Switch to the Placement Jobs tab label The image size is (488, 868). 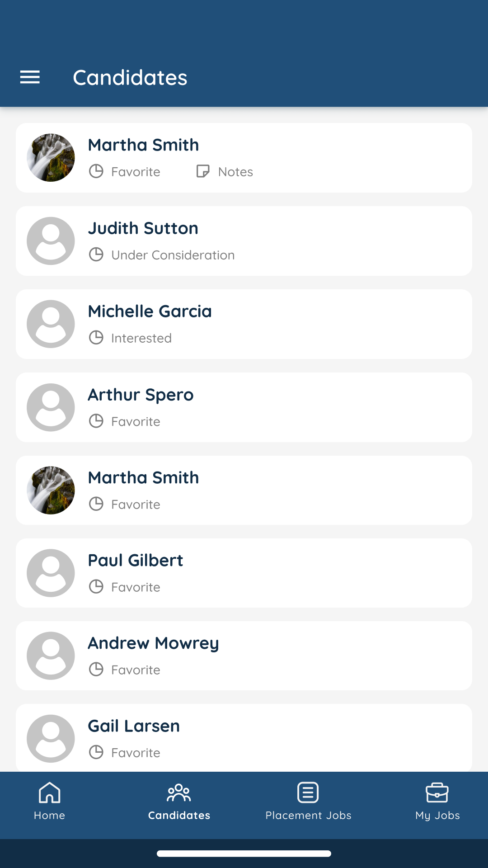click(308, 816)
